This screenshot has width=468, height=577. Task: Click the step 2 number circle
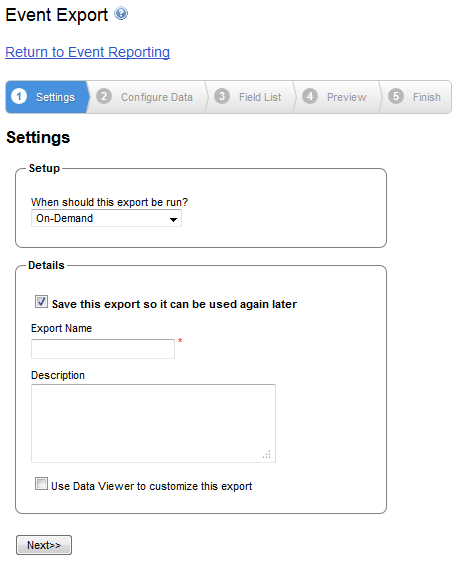[x=104, y=96]
